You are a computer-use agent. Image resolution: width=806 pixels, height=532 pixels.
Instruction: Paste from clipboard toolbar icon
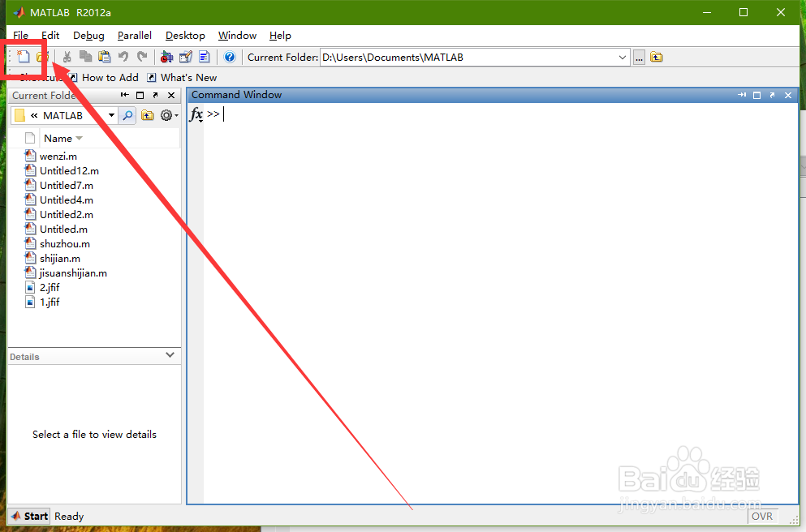click(x=105, y=57)
